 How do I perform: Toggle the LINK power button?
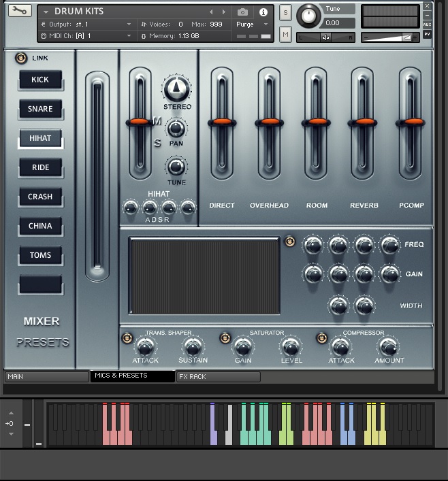pos(21,58)
